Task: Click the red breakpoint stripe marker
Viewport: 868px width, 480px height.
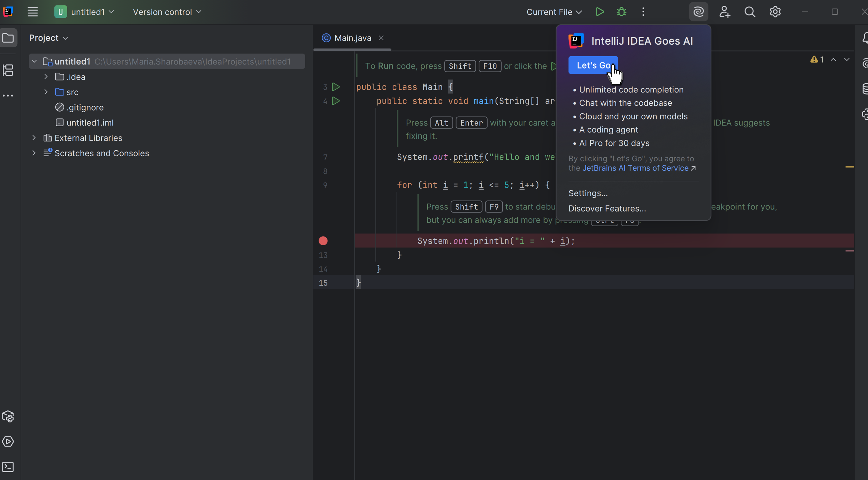Action: point(850,251)
